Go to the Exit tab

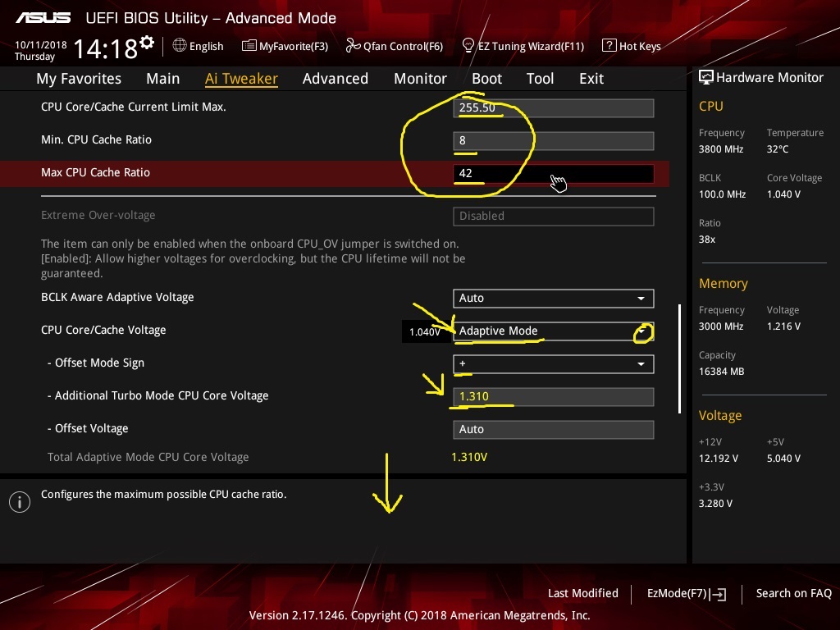click(591, 79)
